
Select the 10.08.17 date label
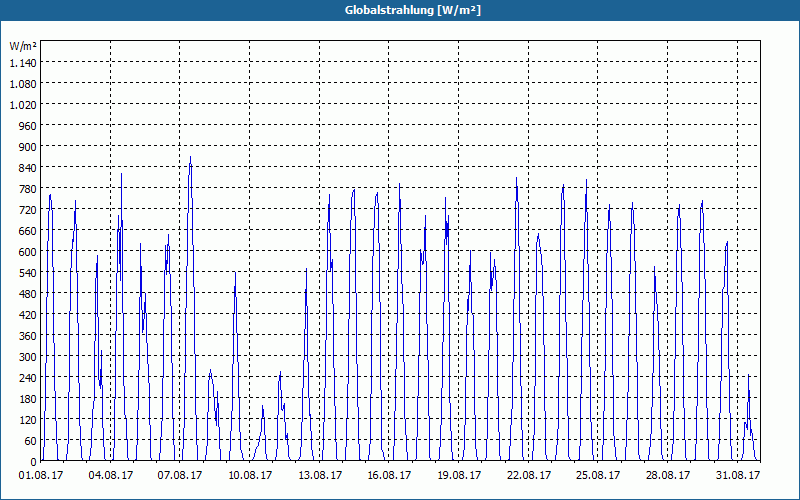click(250, 476)
